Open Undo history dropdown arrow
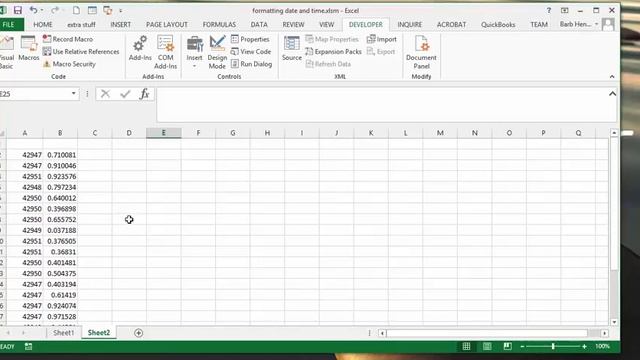The height and width of the screenshot is (360, 640). click(x=42, y=10)
